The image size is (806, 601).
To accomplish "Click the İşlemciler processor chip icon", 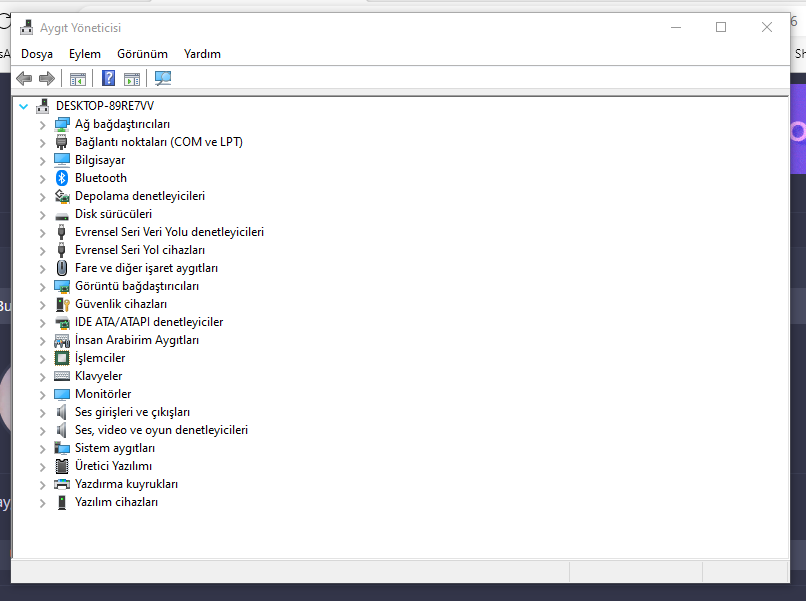I will pyautogui.click(x=62, y=358).
